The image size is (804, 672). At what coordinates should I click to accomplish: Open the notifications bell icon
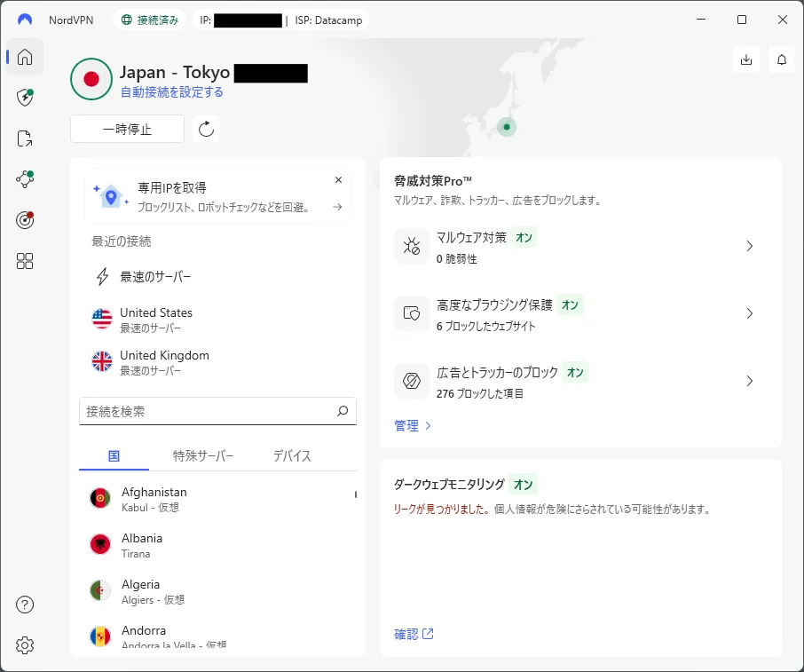click(782, 59)
